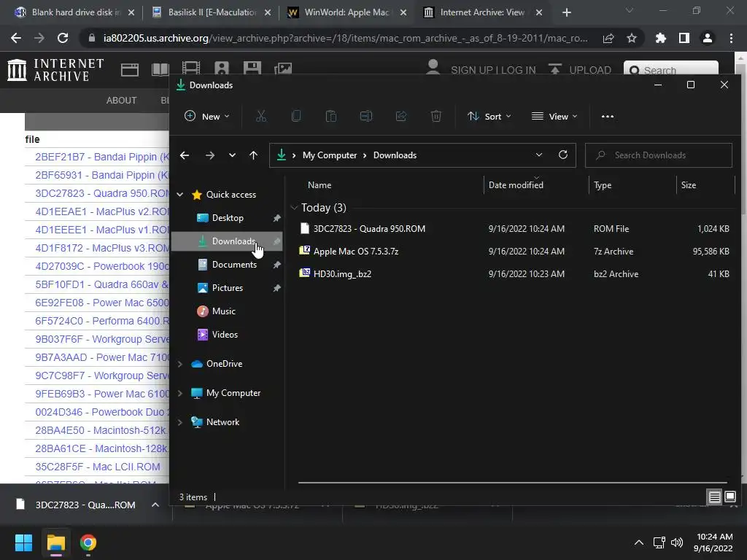This screenshot has width=747, height=560.
Task: Bookmark this page with the star icon
Action: click(632, 38)
